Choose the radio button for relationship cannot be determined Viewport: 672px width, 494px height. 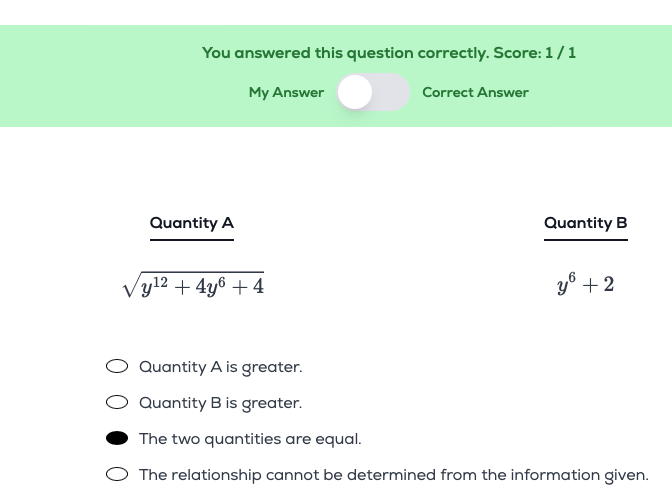tap(117, 474)
